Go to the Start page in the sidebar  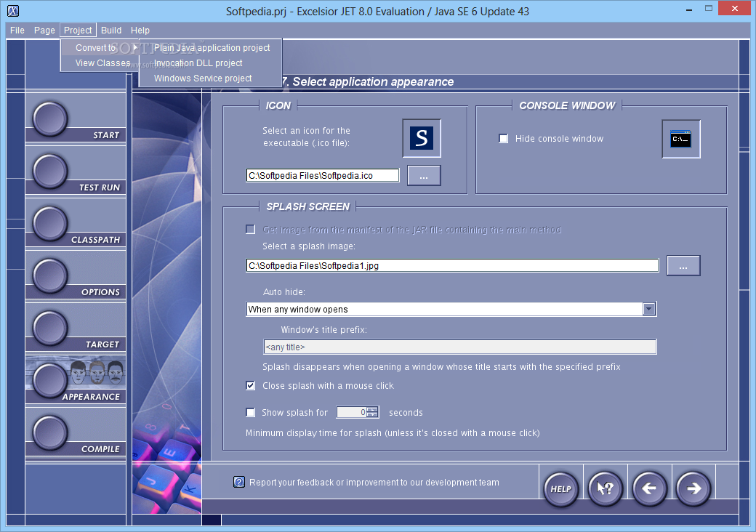(76, 118)
